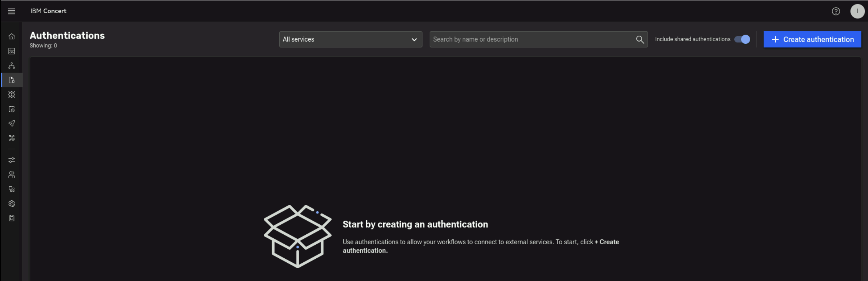Open the topology hierarchy sidebar icon
Viewport: 868px width, 281px height.
click(12, 66)
